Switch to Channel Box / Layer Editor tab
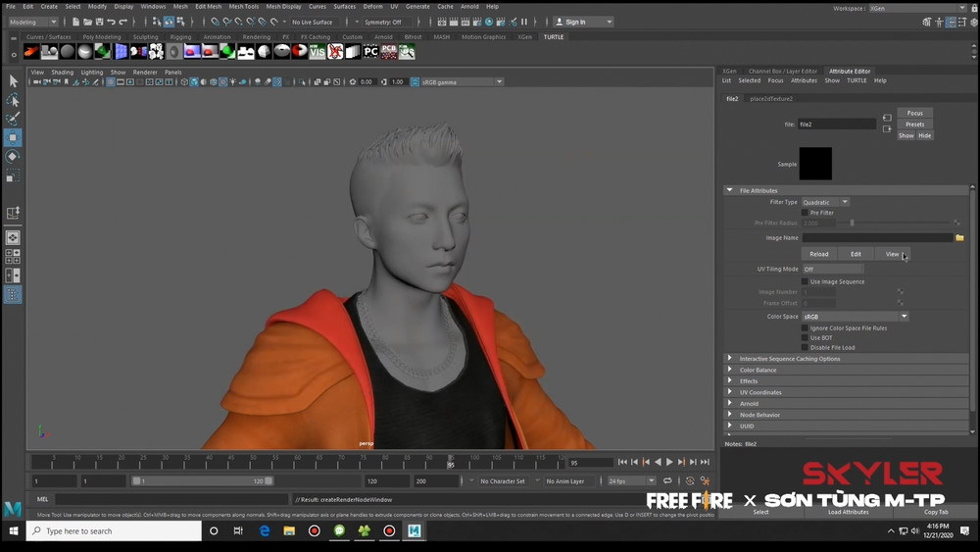The width and height of the screenshot is (980, 552). pos(782,72)
